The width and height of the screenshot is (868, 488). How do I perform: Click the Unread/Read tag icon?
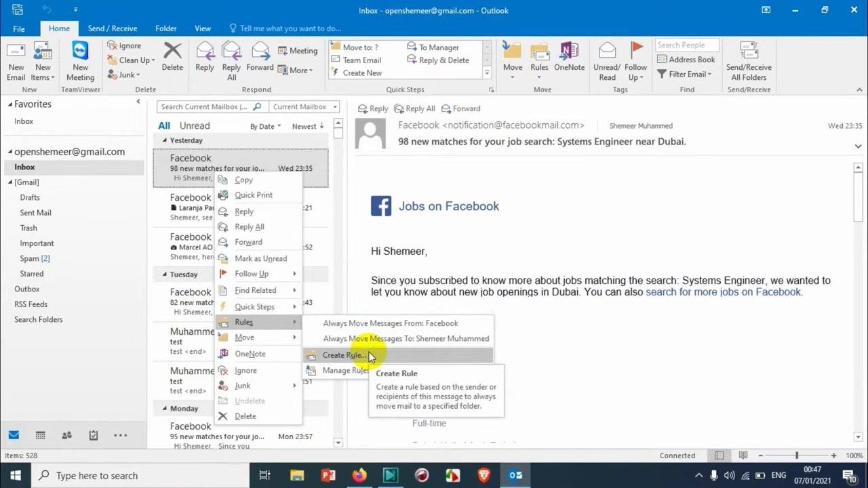[607, 61]
